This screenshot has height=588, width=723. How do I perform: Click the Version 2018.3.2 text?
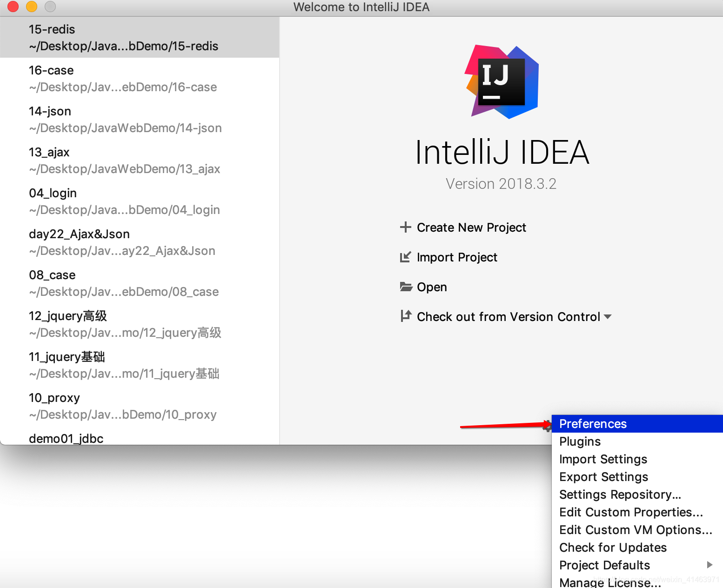coord(501,184)
